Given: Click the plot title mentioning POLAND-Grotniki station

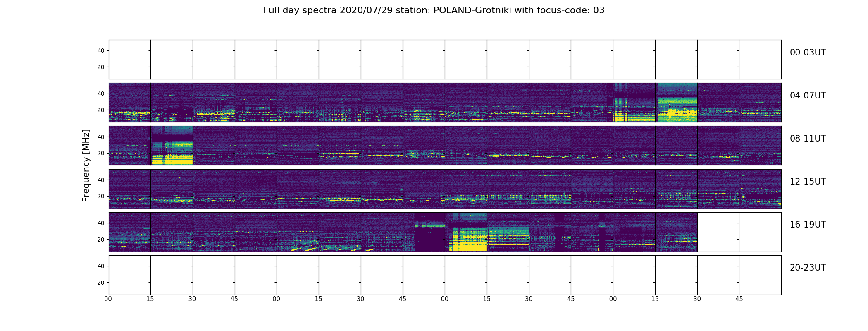Looking at the screenshot, I should coord(434,10).
